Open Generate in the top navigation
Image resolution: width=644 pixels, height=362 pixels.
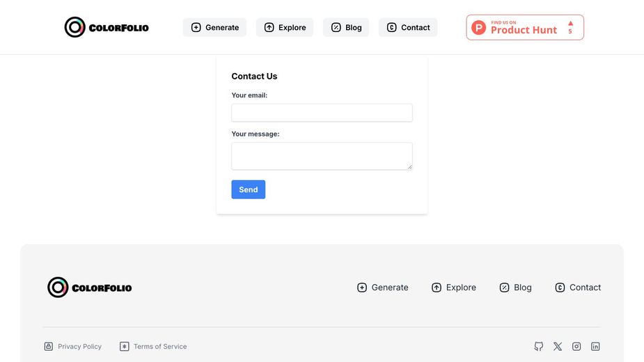pos(214,28)
